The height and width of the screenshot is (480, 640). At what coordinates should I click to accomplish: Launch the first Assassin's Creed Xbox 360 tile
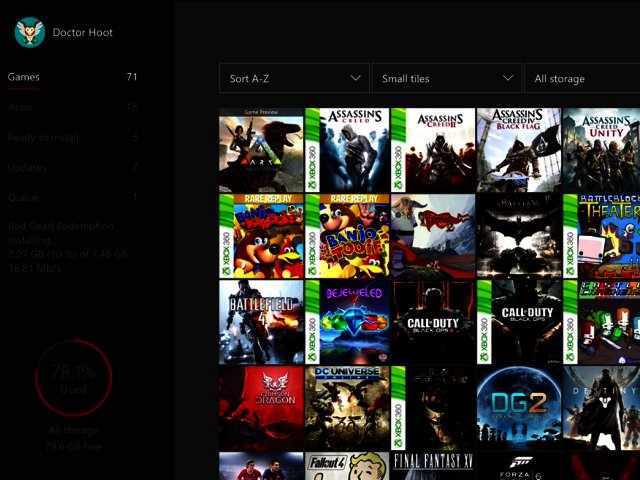[x=347, y=150]
